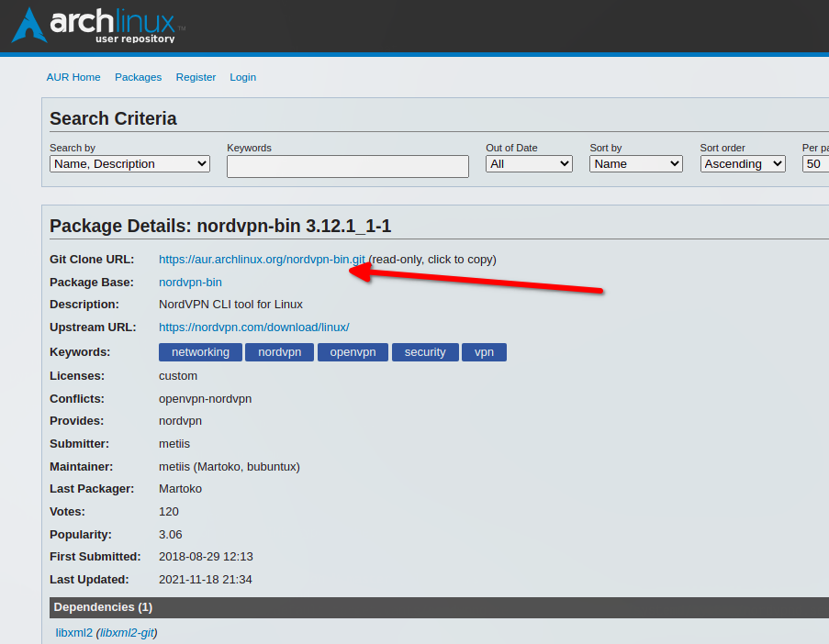Click the Per page field showing 50
Image resolution: width=829 pixels, height=644 pixels.
click(815, 164)
